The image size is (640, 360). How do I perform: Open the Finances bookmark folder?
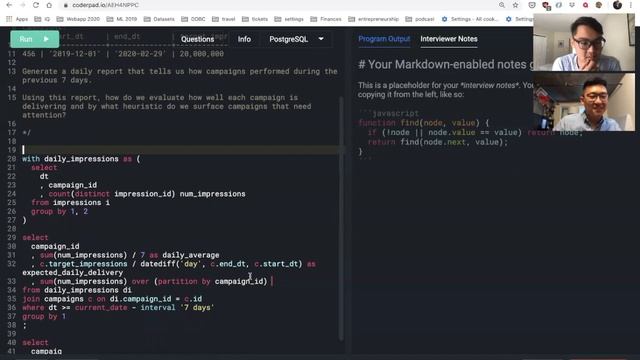[x=326, y=19]
